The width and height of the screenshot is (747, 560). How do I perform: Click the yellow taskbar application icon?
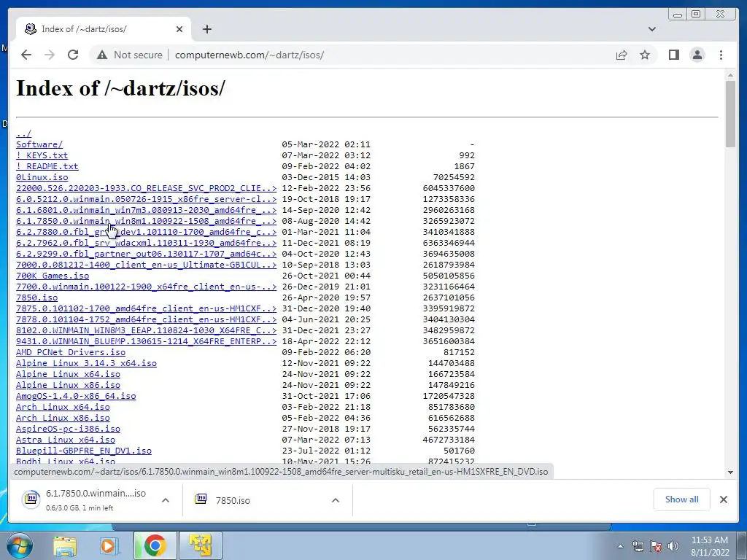pyautogui.click(x=200, y=545)
